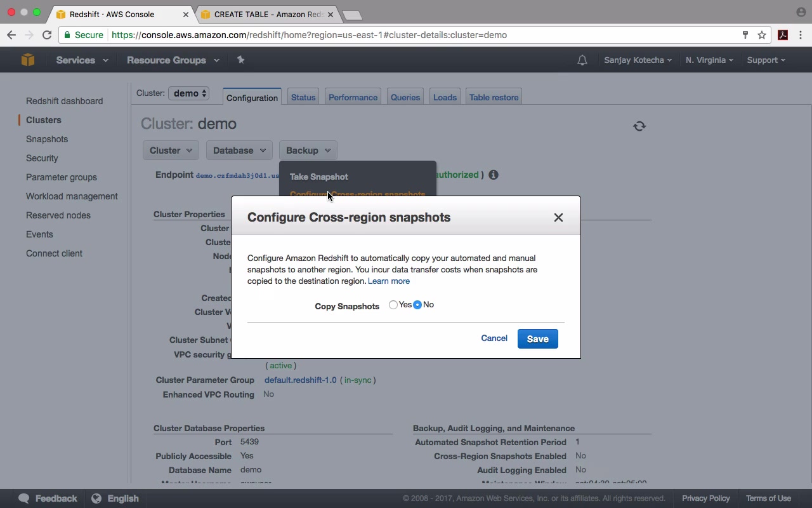Open the Queries tab
This screenshot has height=508, width=812.
[x=405, y=97]
